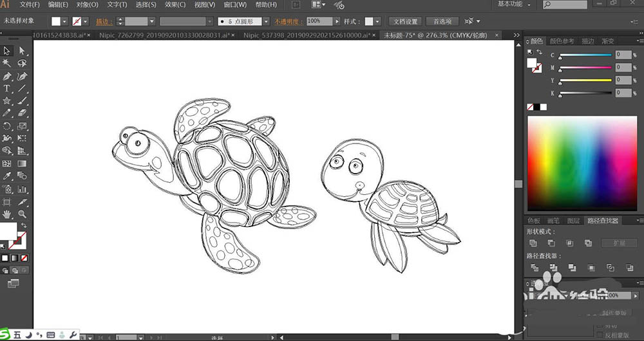
Task: Select the Paintbrush tool
Action: (x=22, y=100)
